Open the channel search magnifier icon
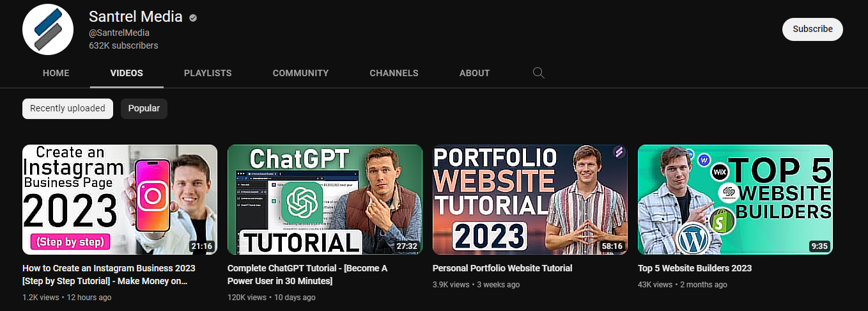 point(539,73)
